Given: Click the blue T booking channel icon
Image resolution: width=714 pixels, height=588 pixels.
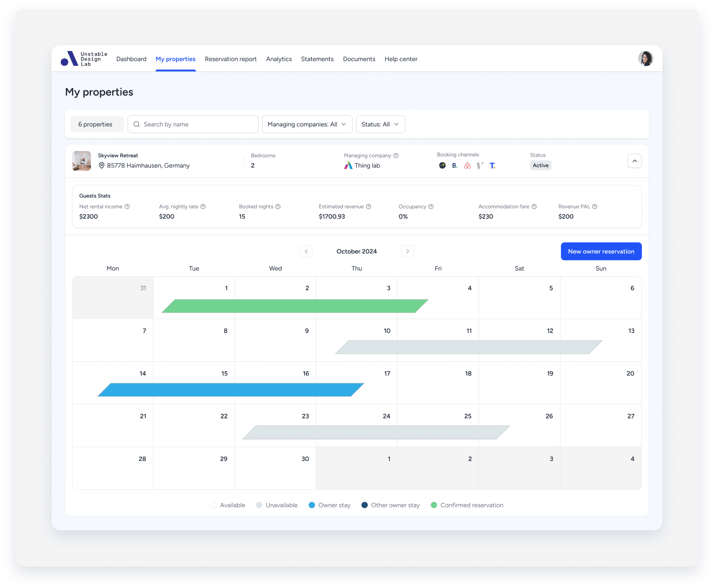Looking at the screenshot, I should tap(492, 166).
